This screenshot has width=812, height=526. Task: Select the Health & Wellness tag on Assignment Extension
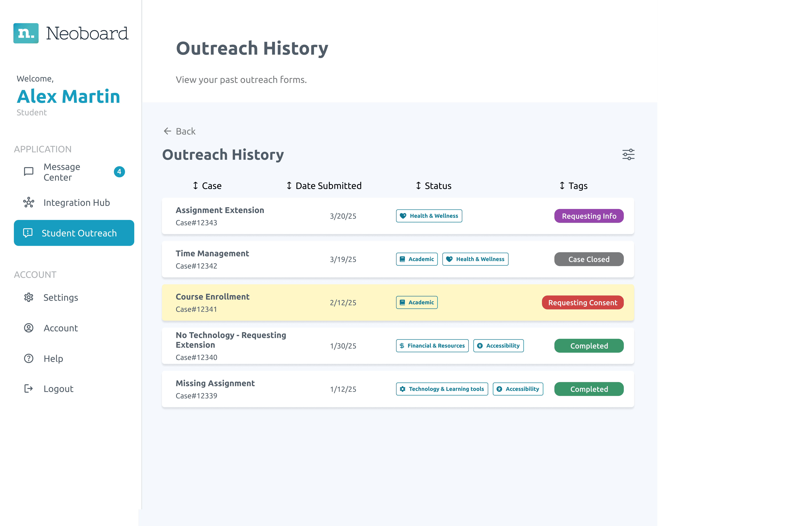(429, 216)
